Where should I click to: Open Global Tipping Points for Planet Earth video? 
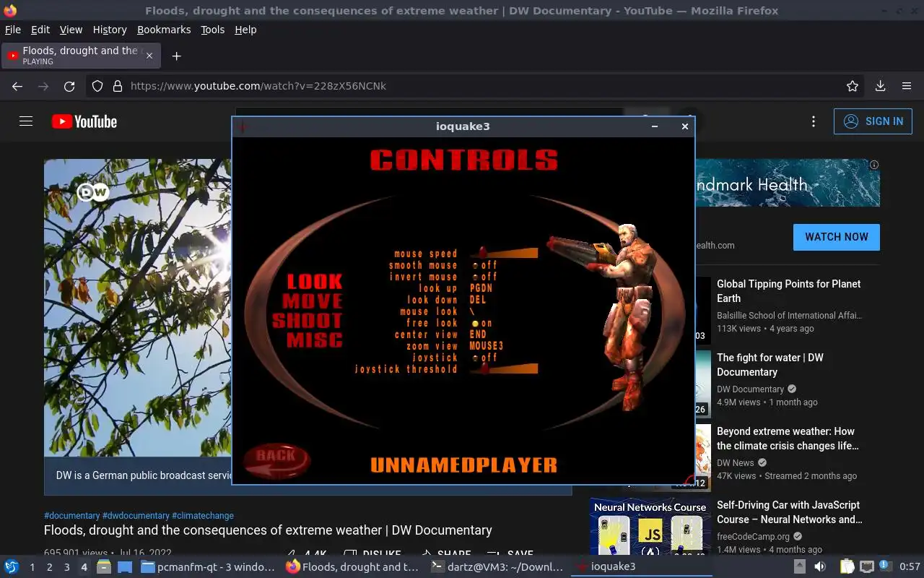(788, 291)
